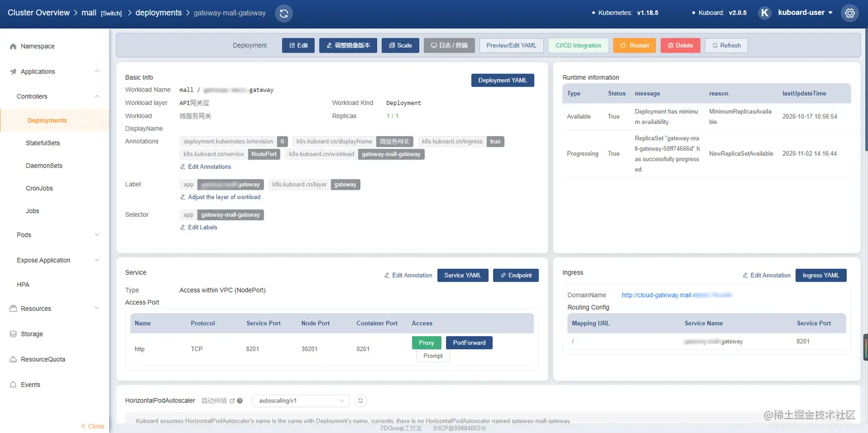The image size is (868, 433).
Task: Click deployments breadcrumb link
Action: [158, 13]
